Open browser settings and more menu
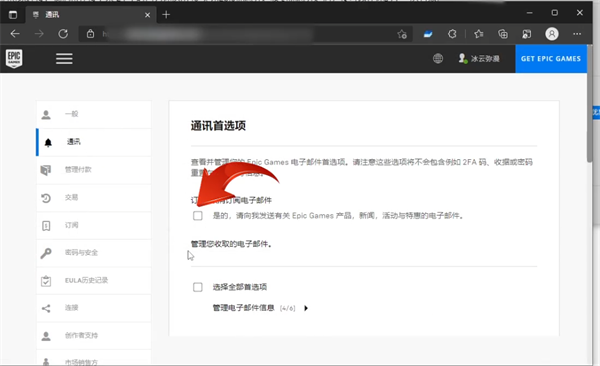The width and height of the screenshot is (600, 366). click(577, 34)
